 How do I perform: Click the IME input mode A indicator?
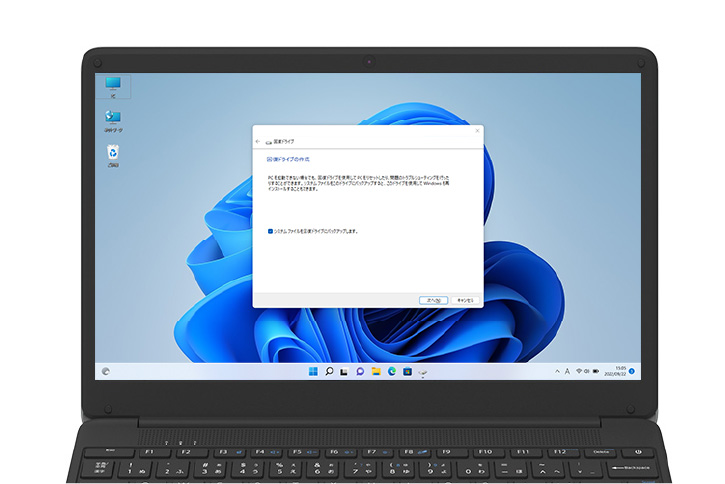[567, 371]
